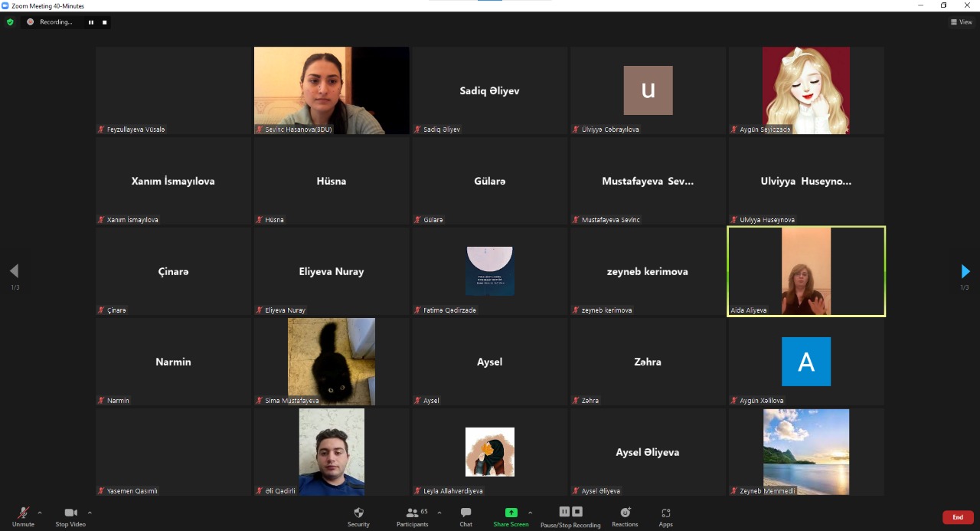The width and height of the screenshot is (980, 531).
Task: Open Zoom Apps
Action: click(665, 516)
